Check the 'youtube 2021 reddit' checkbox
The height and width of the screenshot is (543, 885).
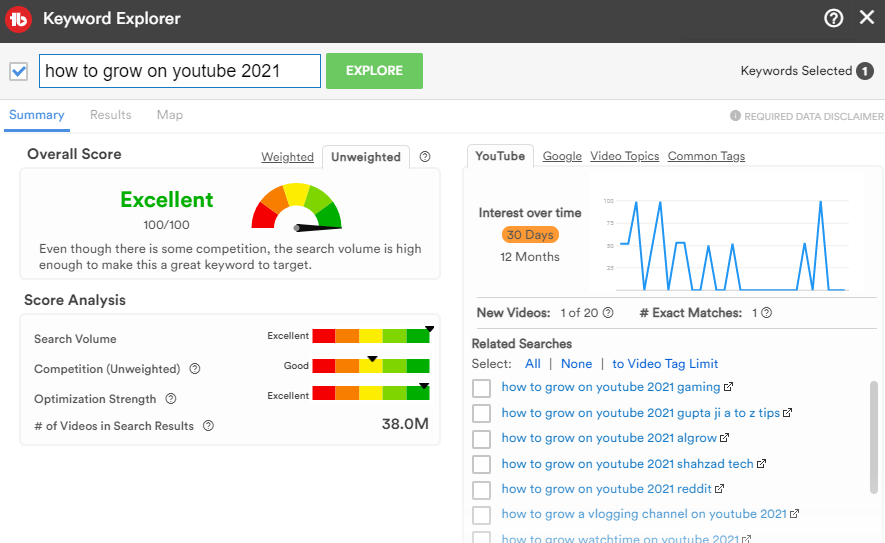pyautogui.click(x=481, y=489)
